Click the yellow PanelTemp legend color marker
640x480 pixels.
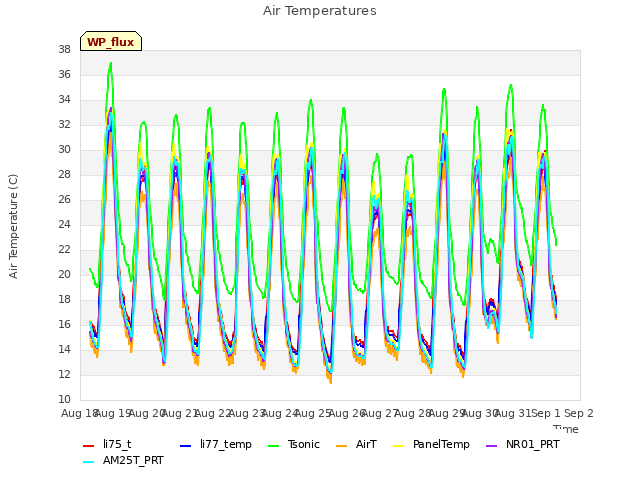398,446
